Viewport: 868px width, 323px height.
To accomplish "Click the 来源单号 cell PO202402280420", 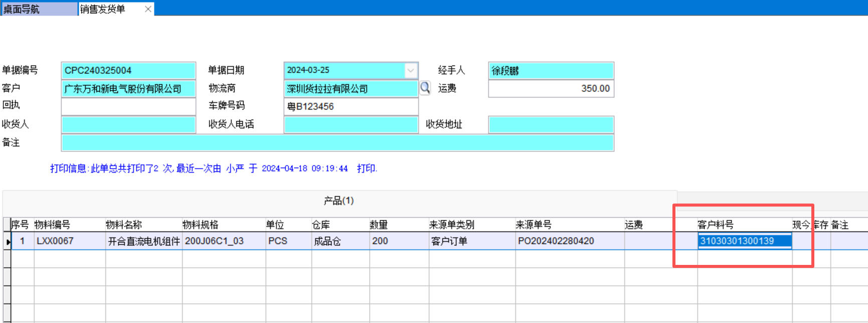I will pos(569,241).
